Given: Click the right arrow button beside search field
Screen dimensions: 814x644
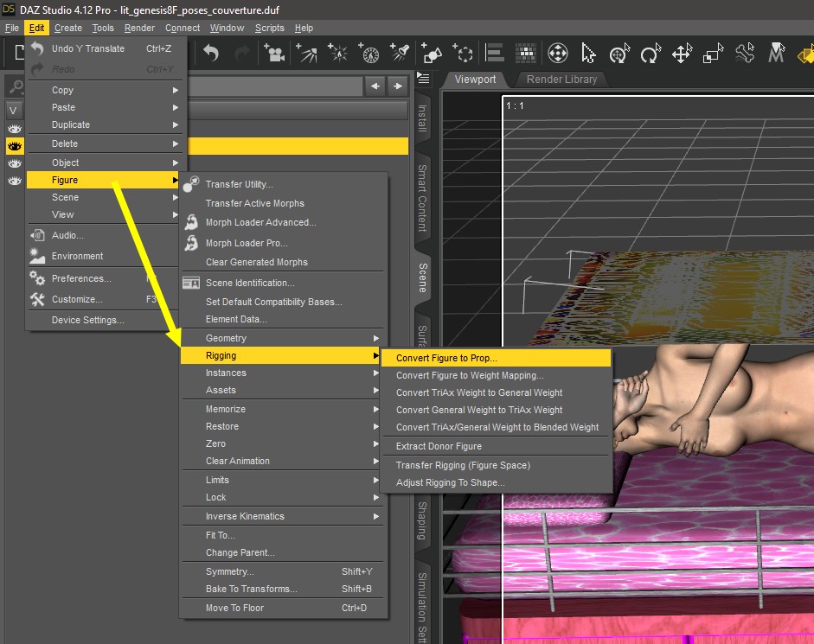Looking at the screenshot, I should pos(398,86).
